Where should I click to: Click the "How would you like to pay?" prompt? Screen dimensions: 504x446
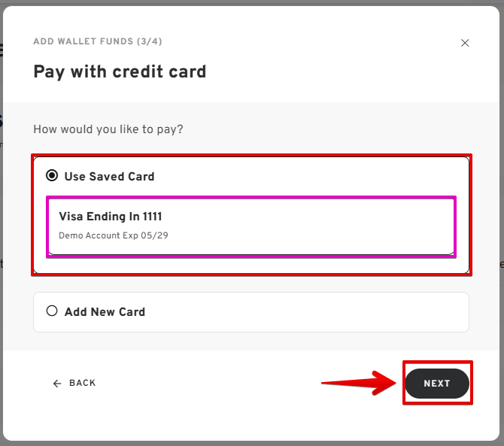[108, 129]
